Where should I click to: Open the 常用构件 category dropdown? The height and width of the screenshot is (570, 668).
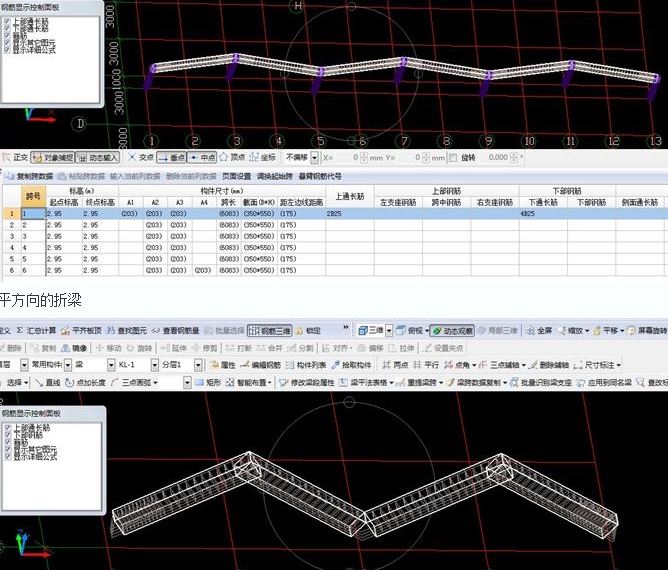67,365
